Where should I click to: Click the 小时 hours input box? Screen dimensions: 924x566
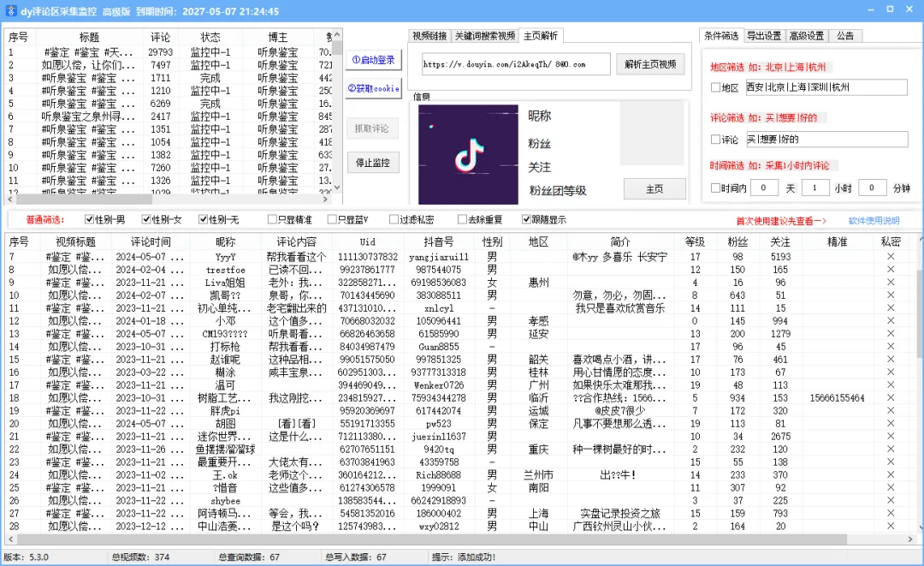[x=814, y=188]
